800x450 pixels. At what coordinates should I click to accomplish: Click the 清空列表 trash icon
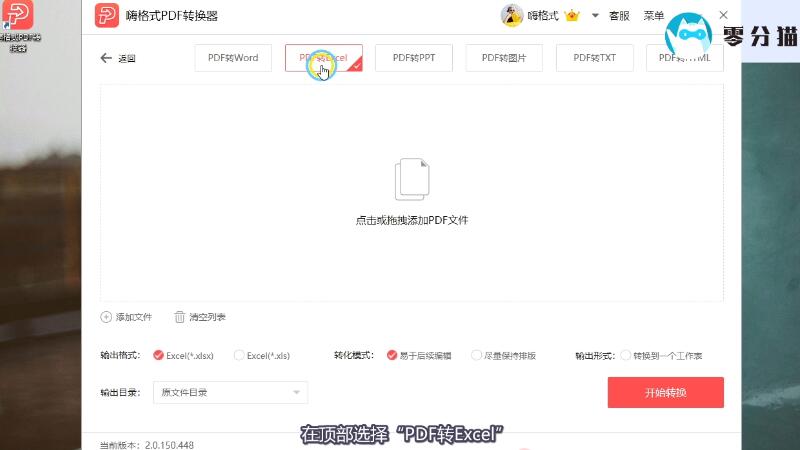click(180, 317)
